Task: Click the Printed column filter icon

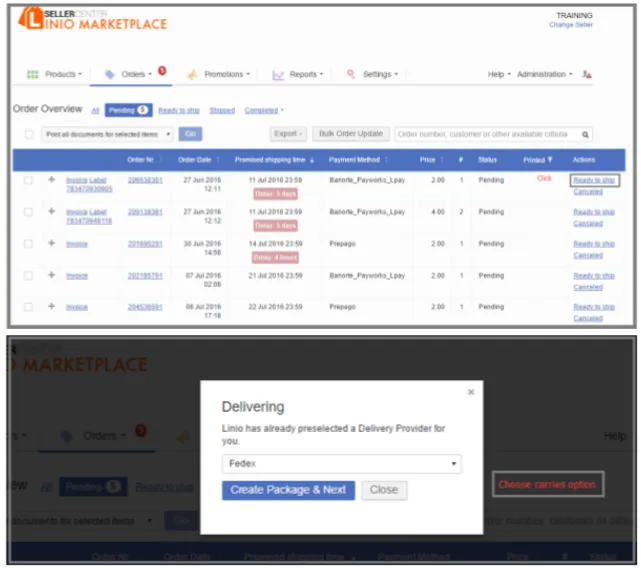Action: (550, 160)
